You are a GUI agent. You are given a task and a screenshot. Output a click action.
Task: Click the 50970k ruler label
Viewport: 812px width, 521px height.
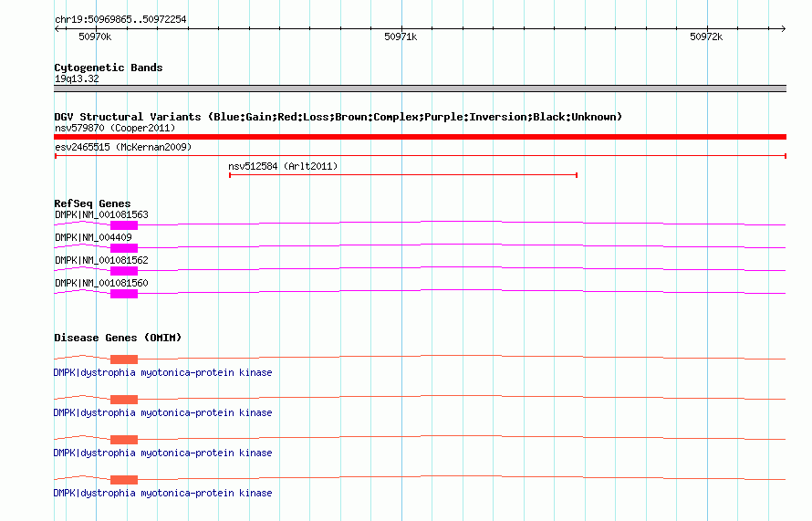[95, 36]
